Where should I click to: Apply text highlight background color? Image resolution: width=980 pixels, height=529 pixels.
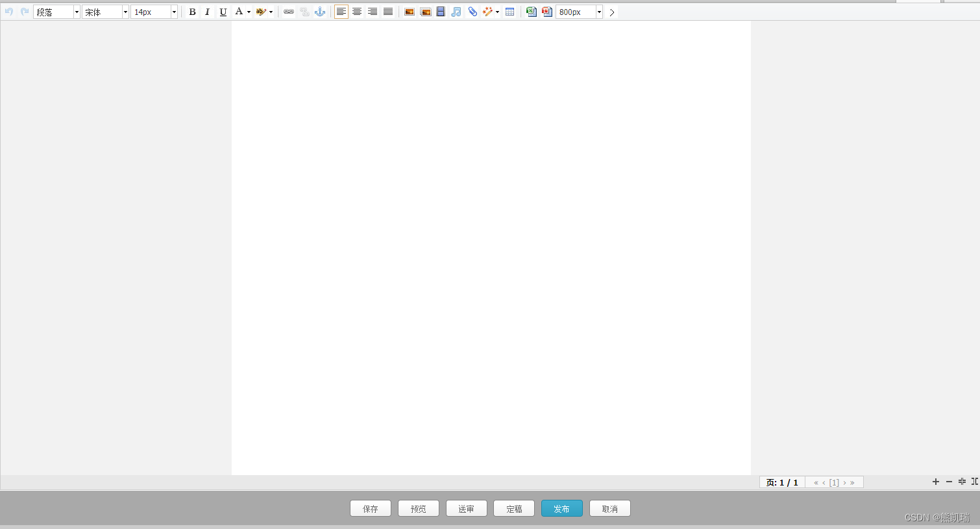coord(261,12)
